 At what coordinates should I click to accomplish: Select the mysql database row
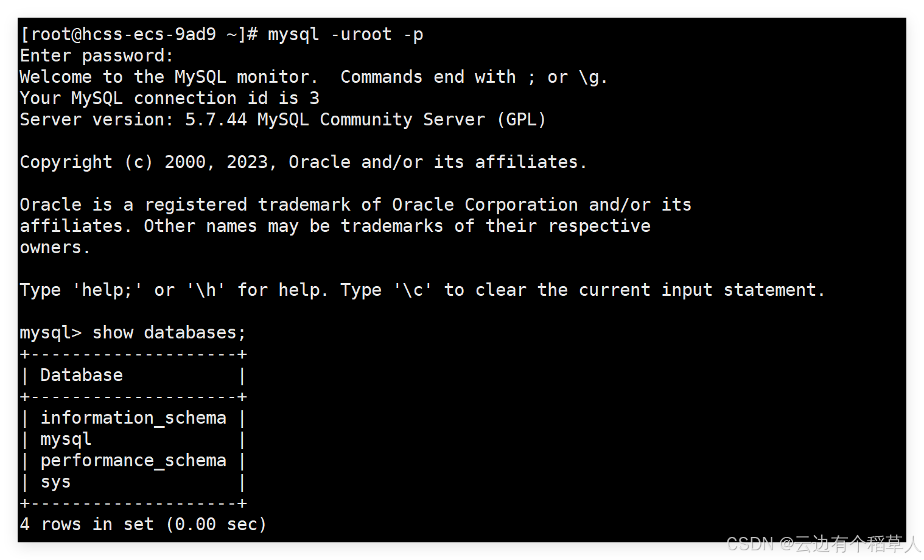coord(133,439)
